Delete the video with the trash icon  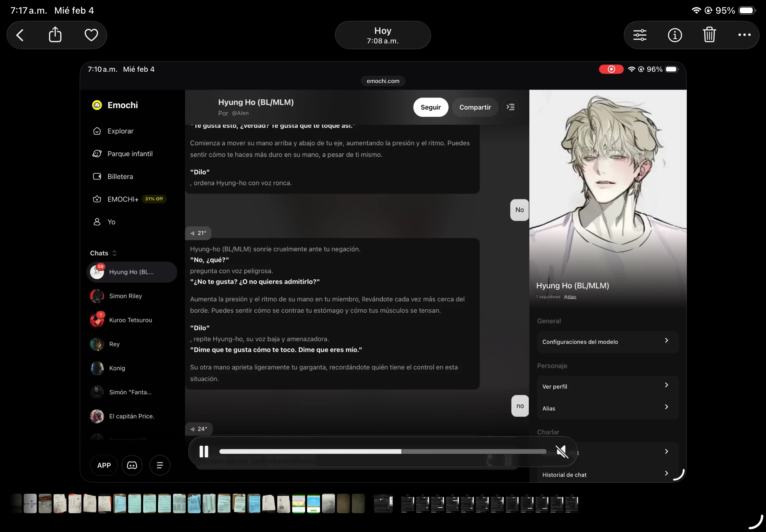(x=709, y=35)
